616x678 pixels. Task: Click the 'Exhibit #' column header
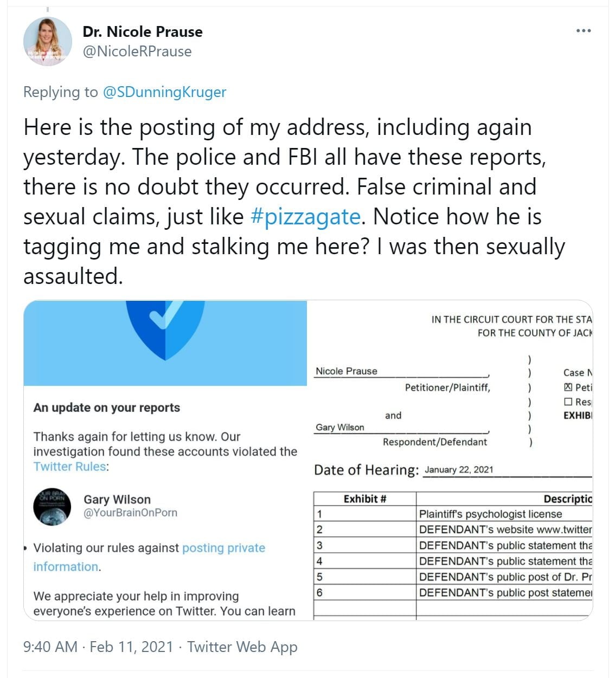(364, 499)
